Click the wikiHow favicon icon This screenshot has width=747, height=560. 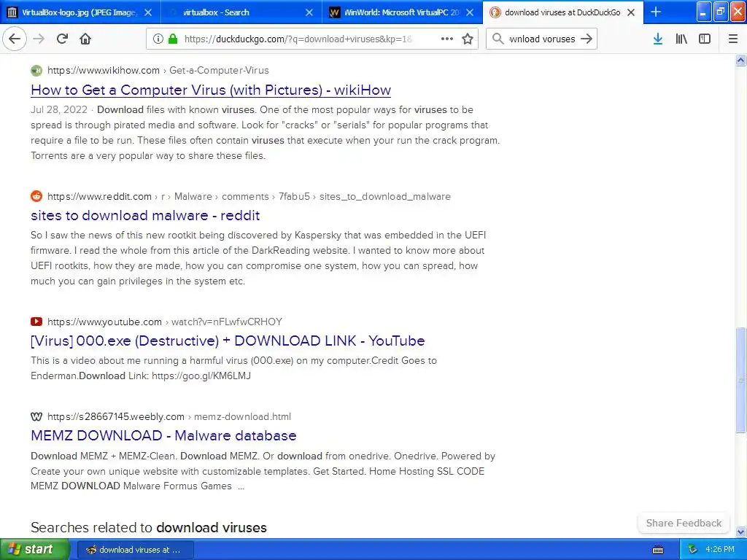(x=36, y=71)
